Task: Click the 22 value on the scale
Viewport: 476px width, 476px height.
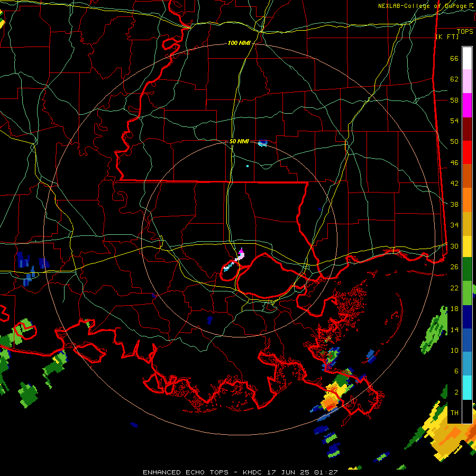Action: pyautogui.click(x=454, y=288)
